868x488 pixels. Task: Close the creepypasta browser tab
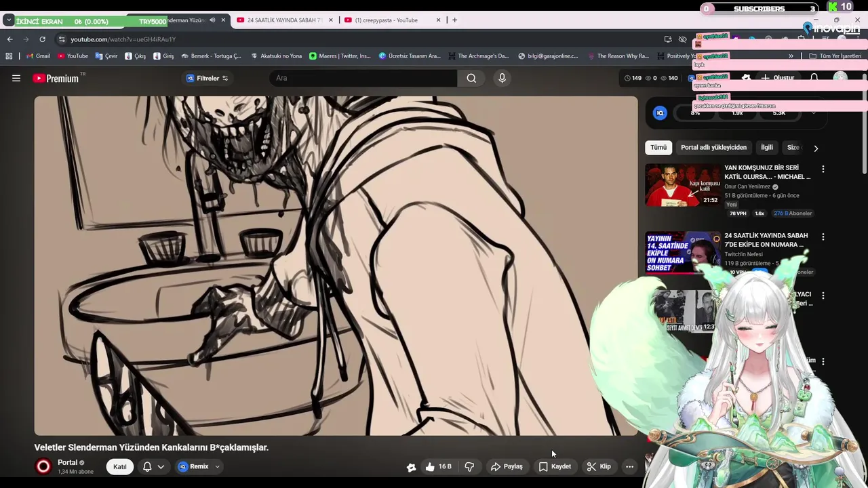pos(439,20)
